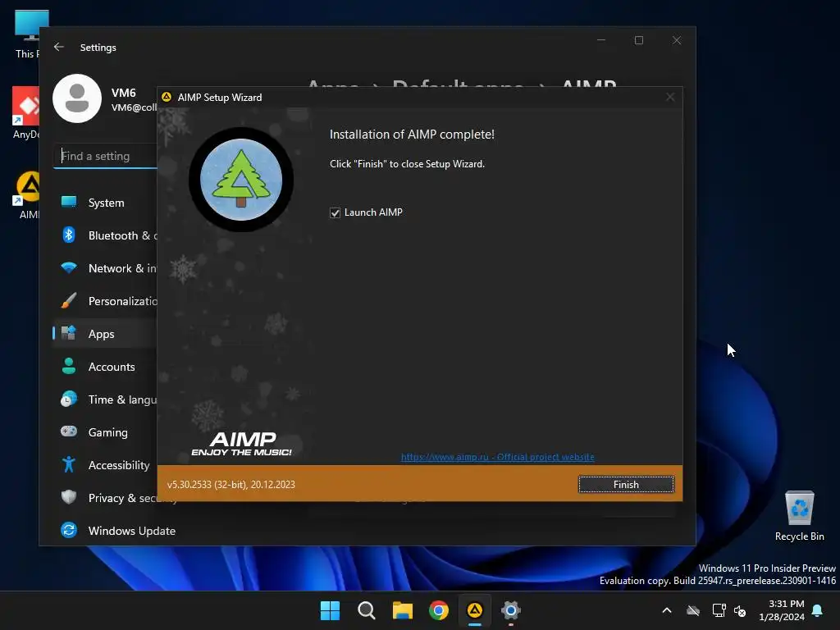This screenshot has height=630, width=840.
Task: Open taskbar Search
Action: coord(367,610)
